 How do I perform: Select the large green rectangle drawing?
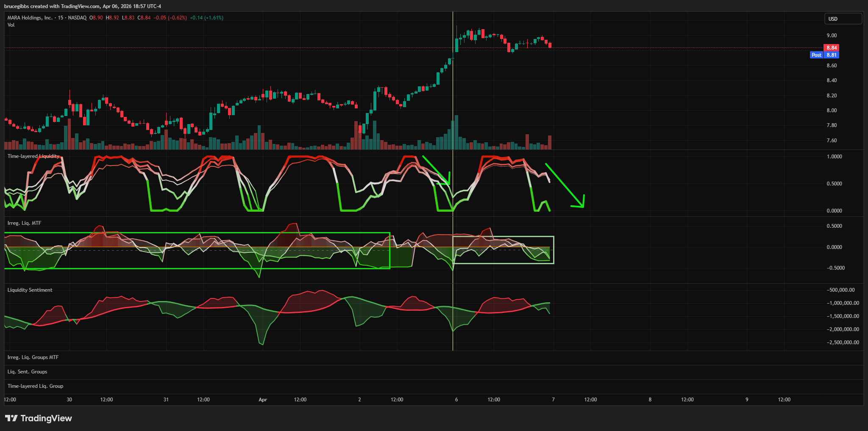click(197, 233)
